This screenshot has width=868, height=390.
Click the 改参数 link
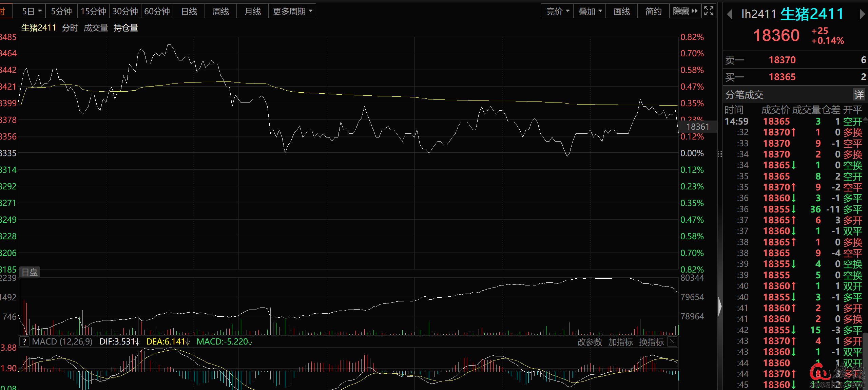click(590, 342)
